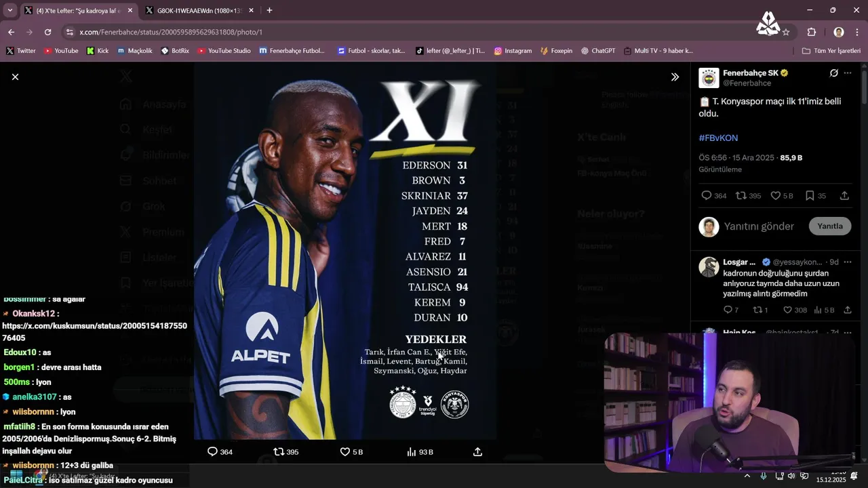Bookmark this page with the star
This screenshot has width=868, height=488.
(x=786, y=32)
